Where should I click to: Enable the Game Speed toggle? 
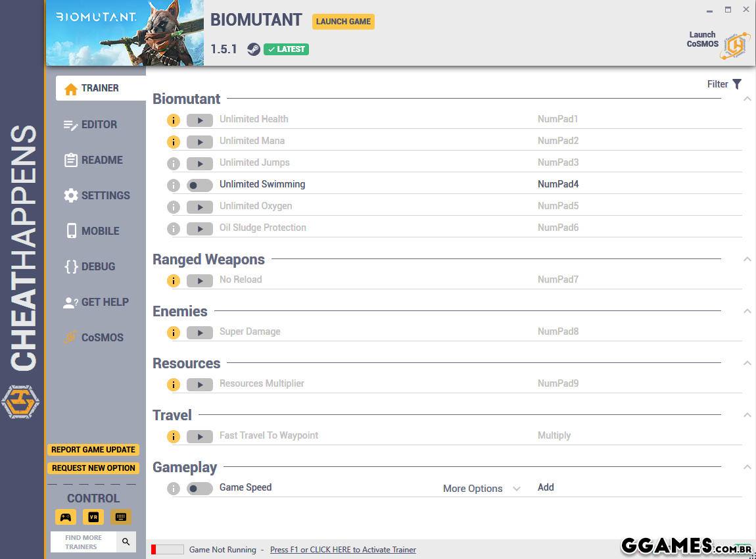pyautogui.click(x=199, y=489)
